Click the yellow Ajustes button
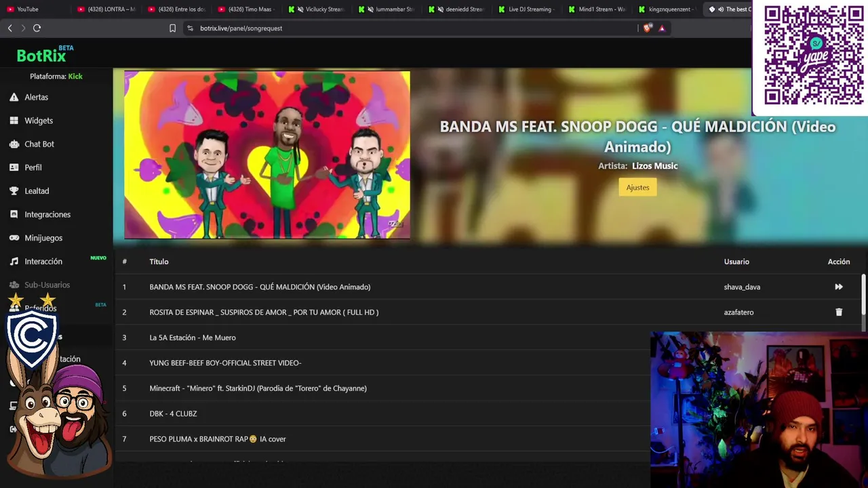This screenshot has width=868, height=488. (x=637, y=187)
